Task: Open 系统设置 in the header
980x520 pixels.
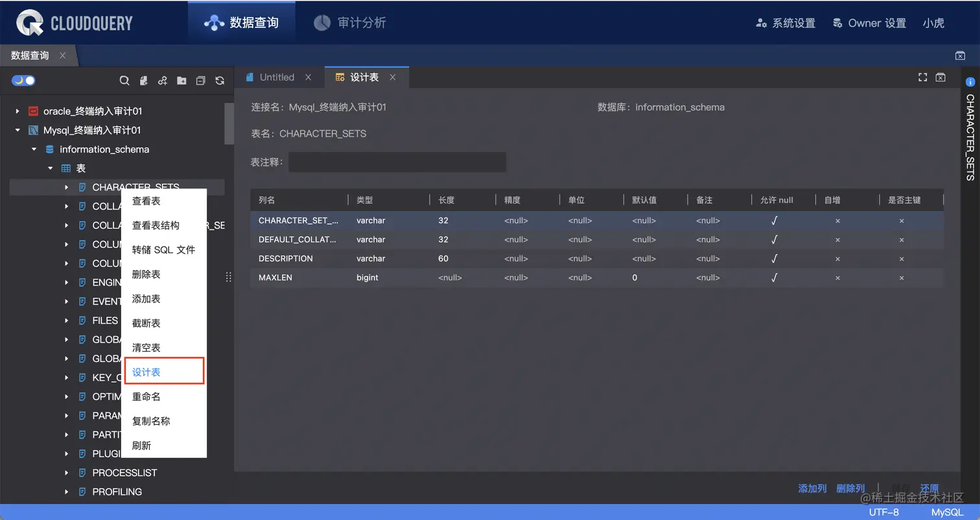Action: pyautogui.click(x=786, y=23)
